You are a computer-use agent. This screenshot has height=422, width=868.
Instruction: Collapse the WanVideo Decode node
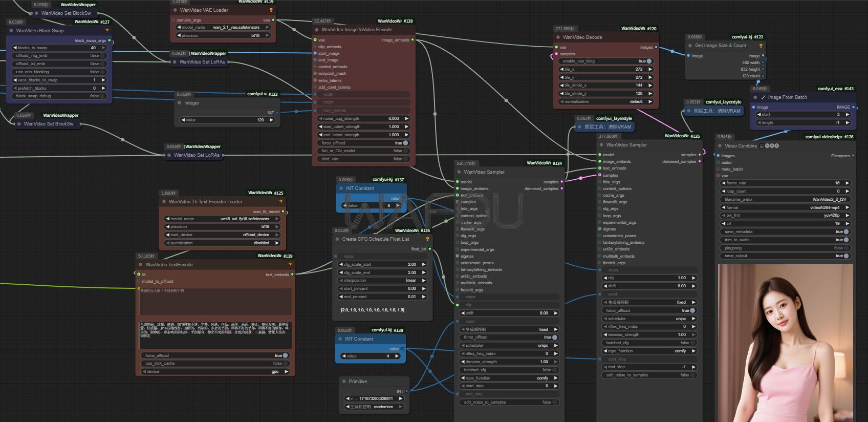(558, 37)
